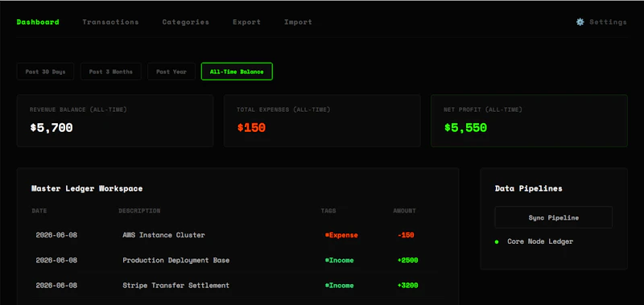Screen dimensions: 644x305
Task: Go to the Categories tab
Action: coord(186,23)
